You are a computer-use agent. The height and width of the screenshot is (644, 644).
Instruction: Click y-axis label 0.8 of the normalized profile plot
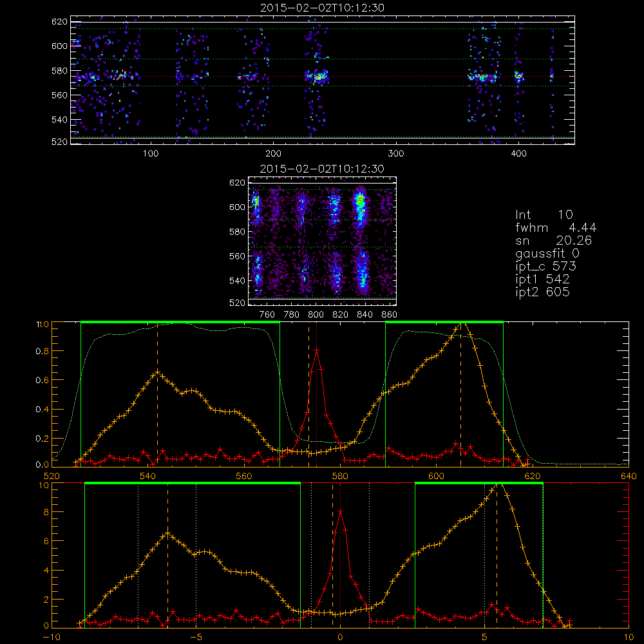(x=42, y=351)
